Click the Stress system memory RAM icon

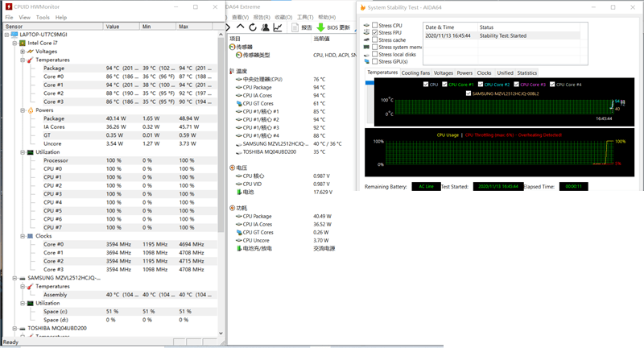click(x=366, y=47)
